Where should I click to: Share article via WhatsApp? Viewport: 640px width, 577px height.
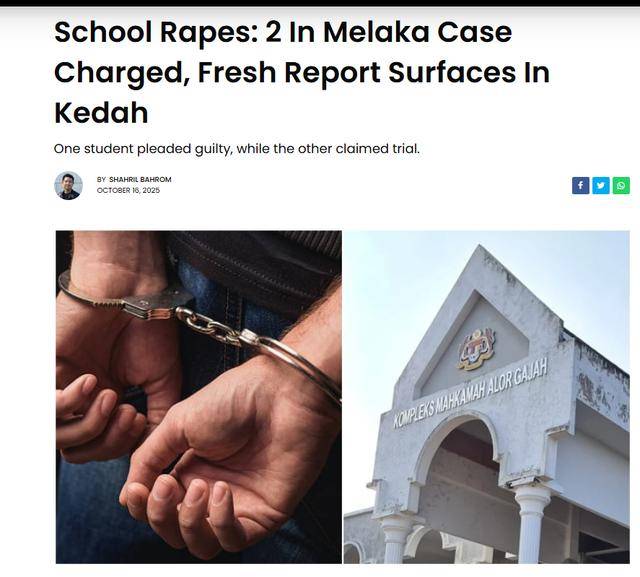[x=621, y=186]
